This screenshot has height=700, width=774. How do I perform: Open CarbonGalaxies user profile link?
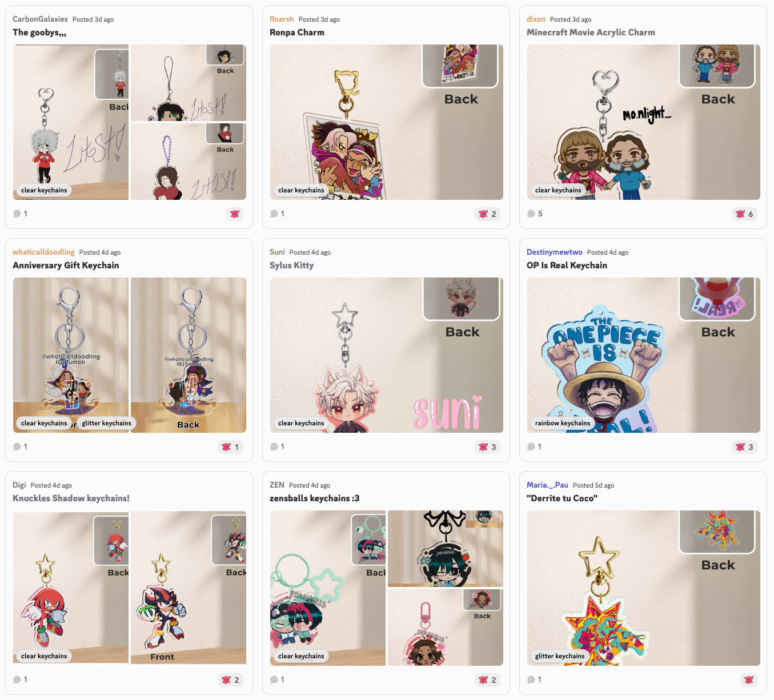point(40,19)
